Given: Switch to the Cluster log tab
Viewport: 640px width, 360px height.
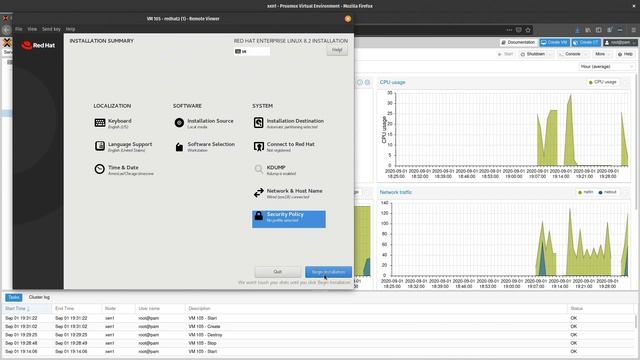Looking at the screenshot, I should pyautogui.click(x=39, y=297).
